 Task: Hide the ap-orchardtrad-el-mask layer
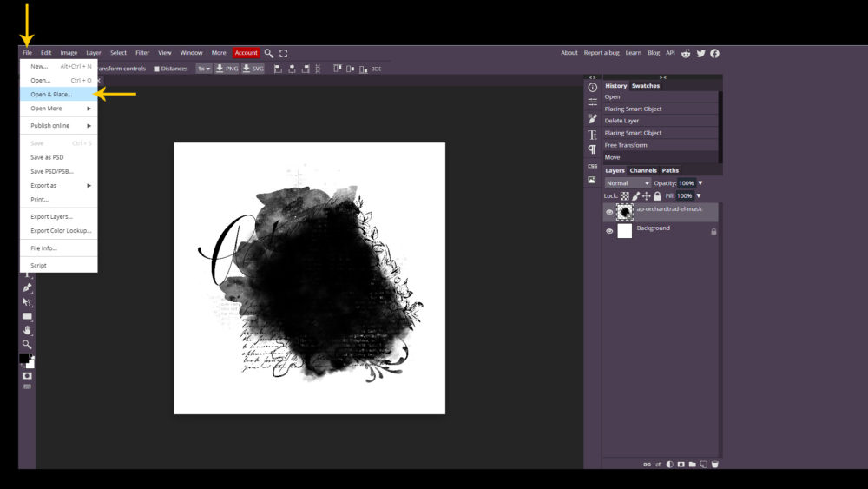click(x=609, y=212)
